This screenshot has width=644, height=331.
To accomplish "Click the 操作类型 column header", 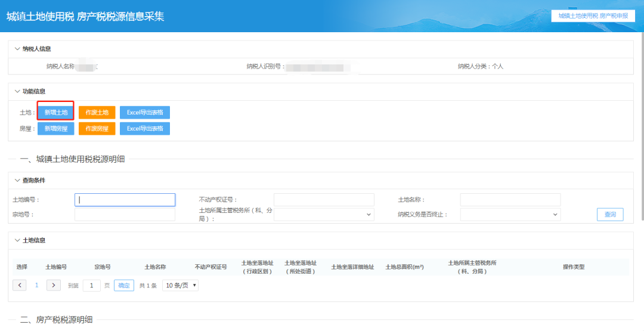I will click(x=574, y=267).
